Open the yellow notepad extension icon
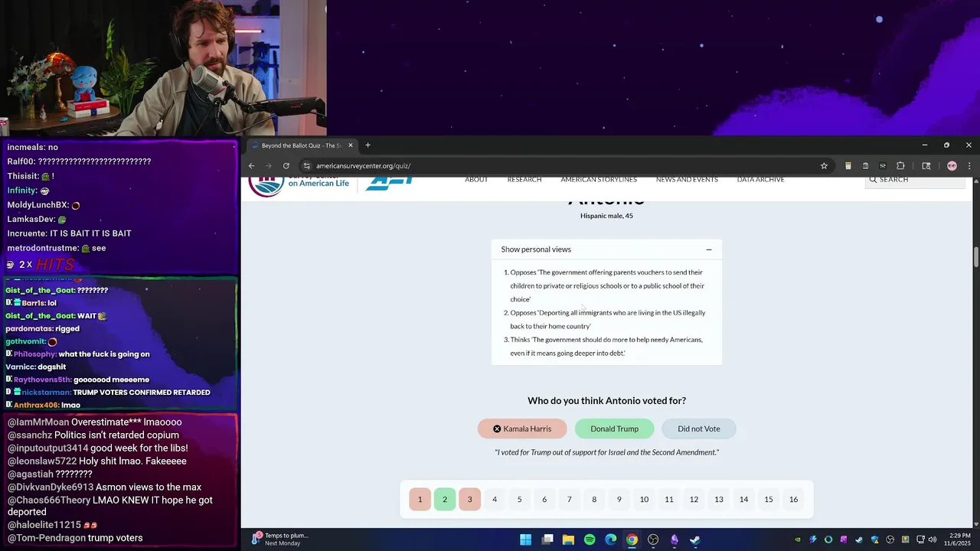 click(848, 165)
